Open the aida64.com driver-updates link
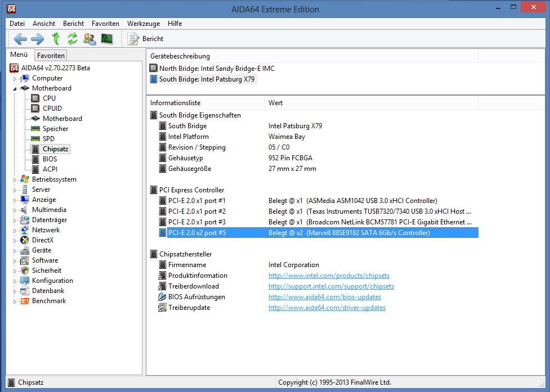Screen dimensions: 550x392 [327, 308]
